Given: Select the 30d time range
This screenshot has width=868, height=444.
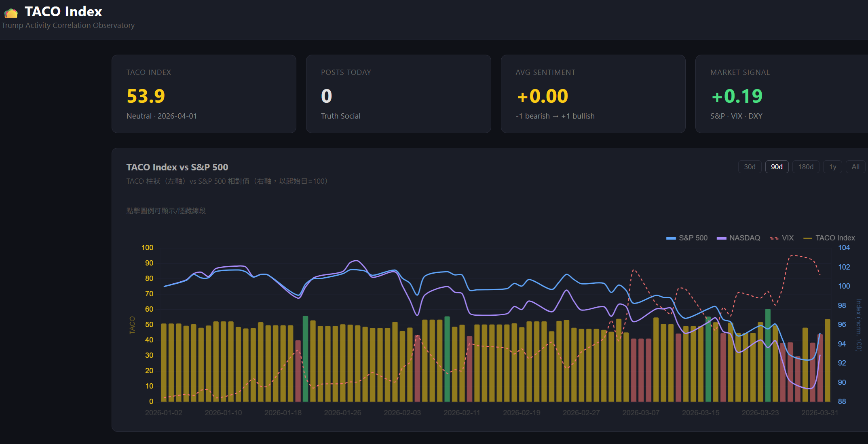Looking at the screenshot, I should (x=750, y=167).
